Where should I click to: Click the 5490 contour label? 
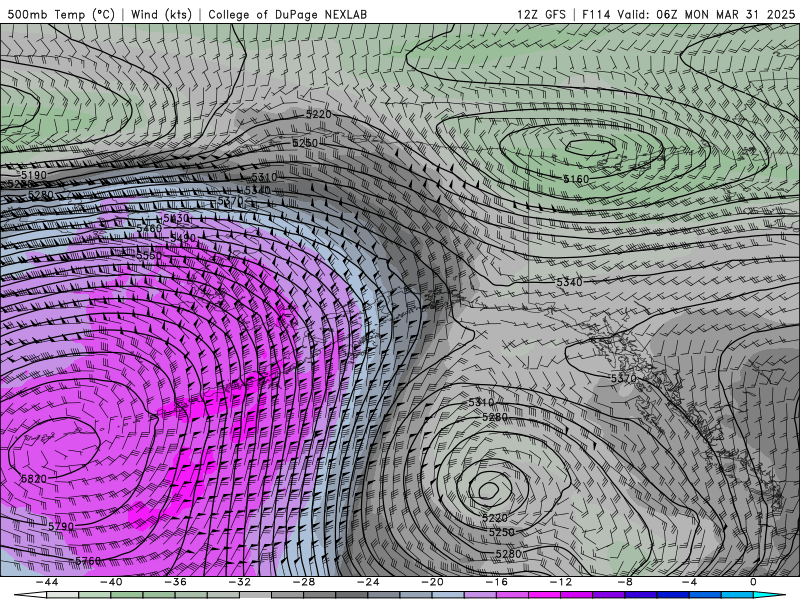[183, 238]
